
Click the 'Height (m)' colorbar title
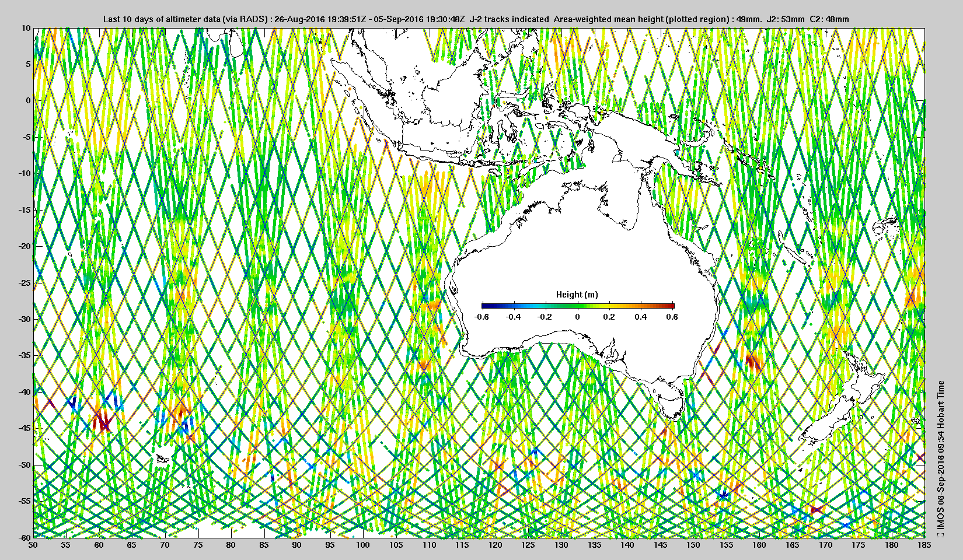[x=577, y=295]
